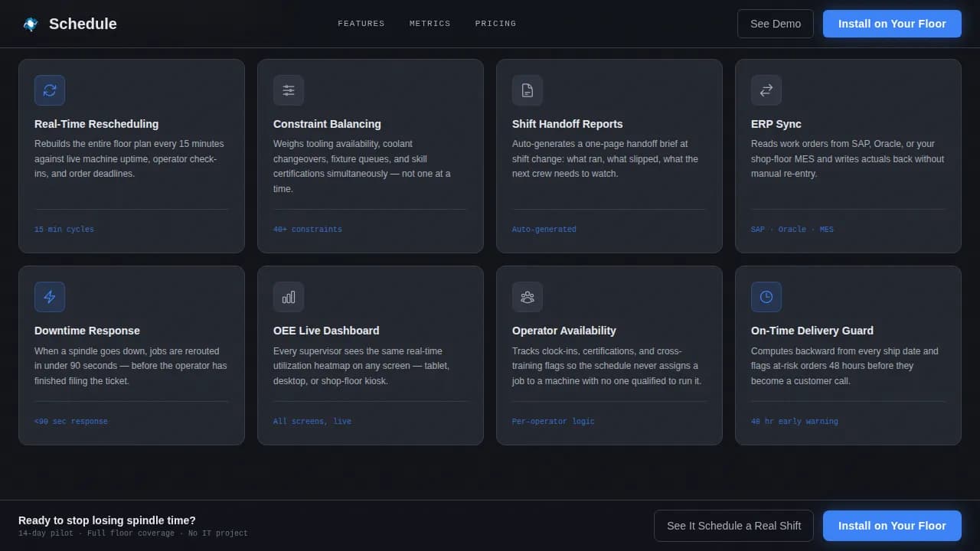Click the description starting 'Computes backward from every ship date'
Screen dimensions: 980x551
point(844,366)
